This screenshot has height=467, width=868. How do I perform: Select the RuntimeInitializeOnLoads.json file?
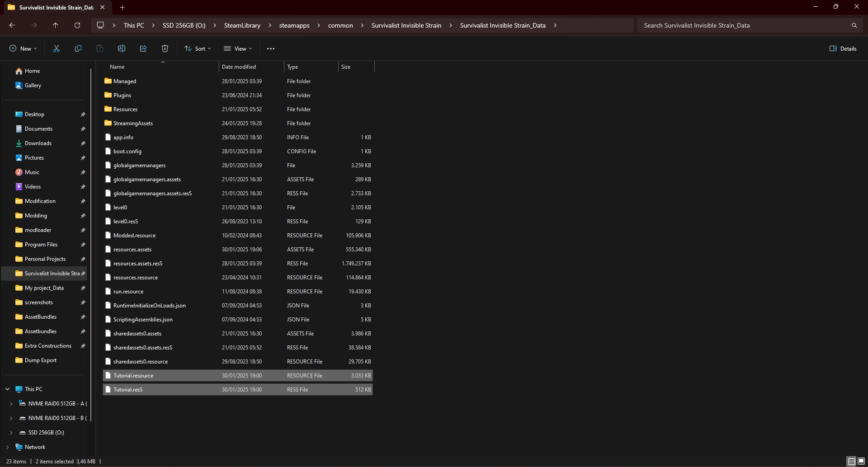click(238, 306)
